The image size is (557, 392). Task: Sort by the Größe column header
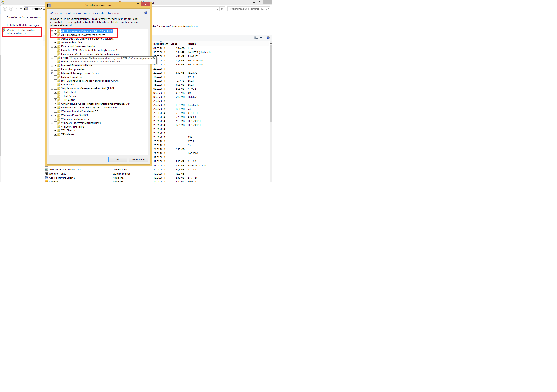pyautogui.click(x=174, y=44)
